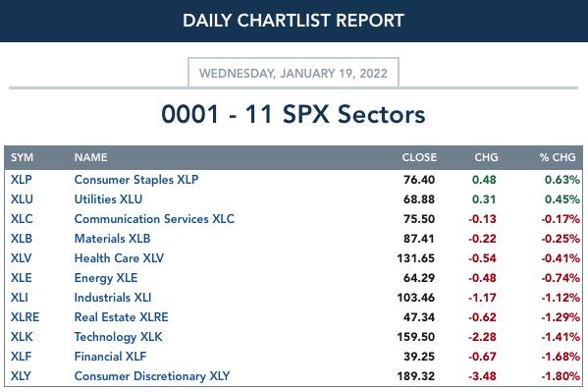Click the 0001 - 11 SPX Sectors title
The width and height of the screenshot is (588, 392).
click(x=294, y=114)
